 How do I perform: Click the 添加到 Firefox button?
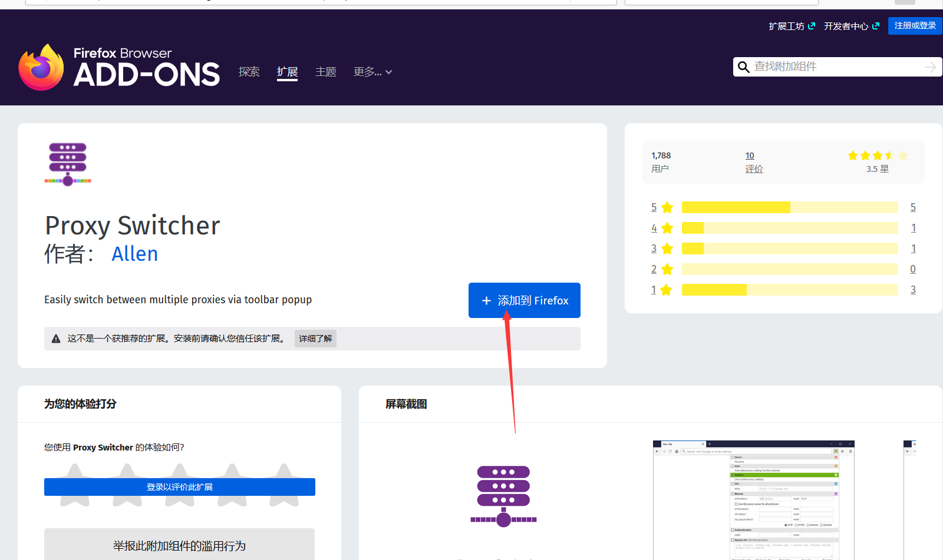coord(525,300)
